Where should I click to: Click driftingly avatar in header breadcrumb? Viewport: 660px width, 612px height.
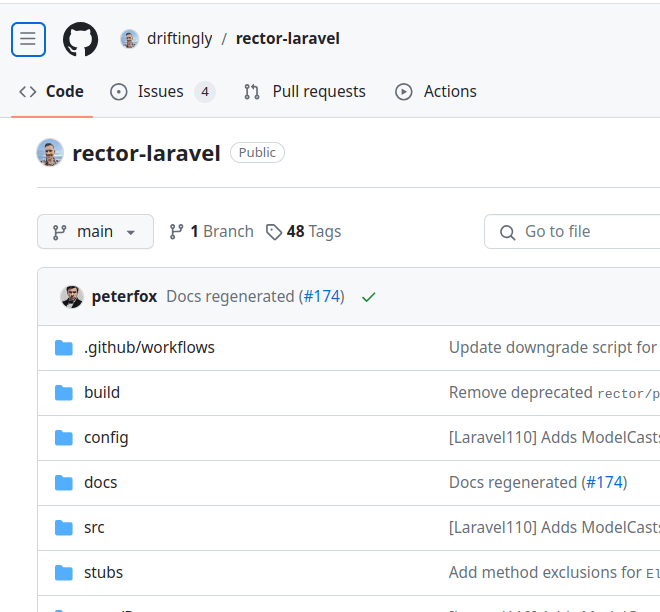[x=129, y=39]
